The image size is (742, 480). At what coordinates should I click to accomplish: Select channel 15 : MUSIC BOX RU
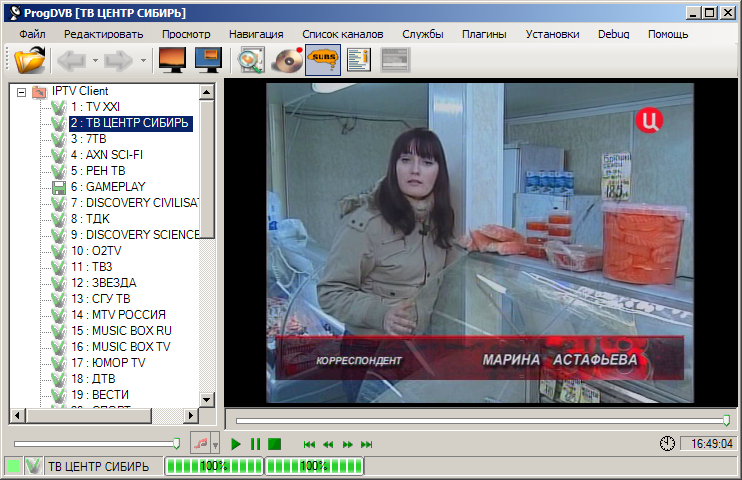(x=121, y=331)
